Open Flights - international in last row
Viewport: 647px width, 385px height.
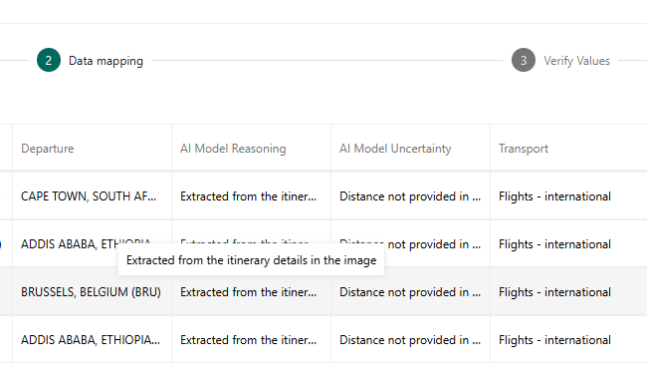[555, 340]
